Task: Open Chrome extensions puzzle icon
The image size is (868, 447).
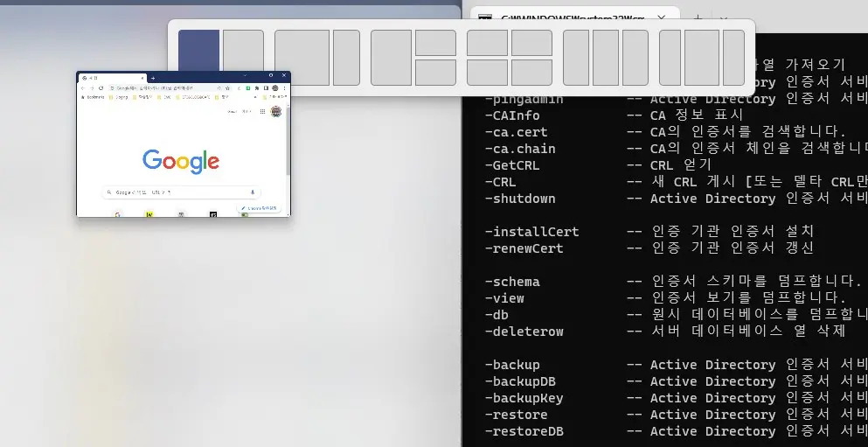Action: pos(257,88)
